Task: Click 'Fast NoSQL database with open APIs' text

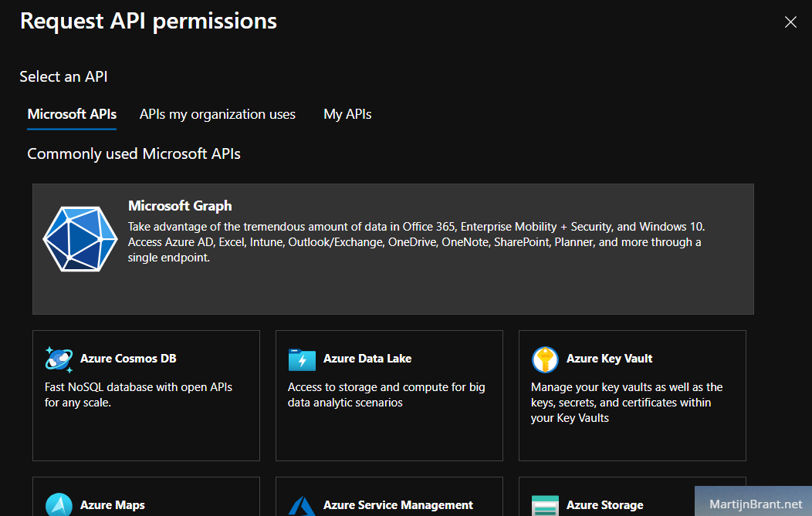Action: click(x=138, y=394)
